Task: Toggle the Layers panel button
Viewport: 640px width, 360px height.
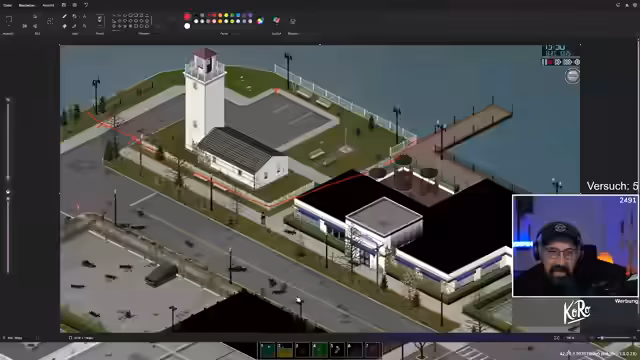Action: tap(292, 21)
